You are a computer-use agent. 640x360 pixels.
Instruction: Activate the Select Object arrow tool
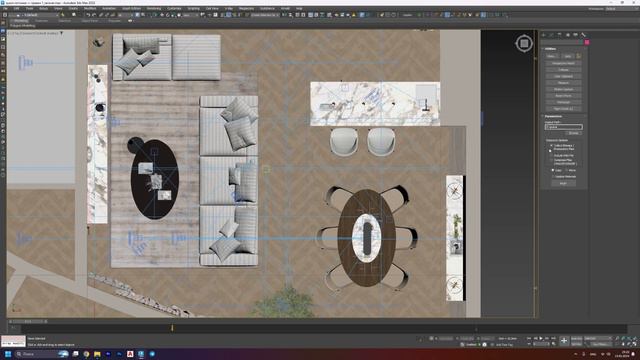[138, 15]
